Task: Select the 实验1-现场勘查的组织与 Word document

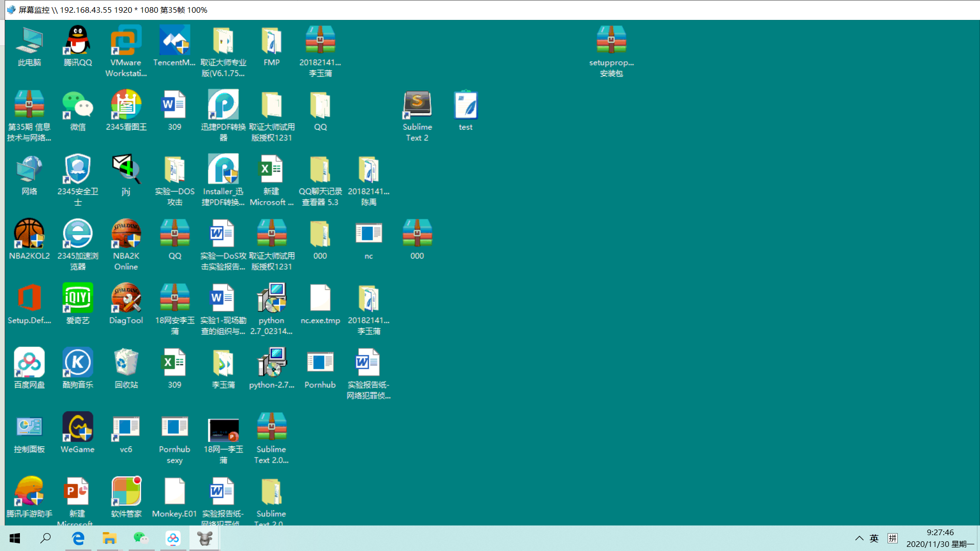Action: pos(223,309)
